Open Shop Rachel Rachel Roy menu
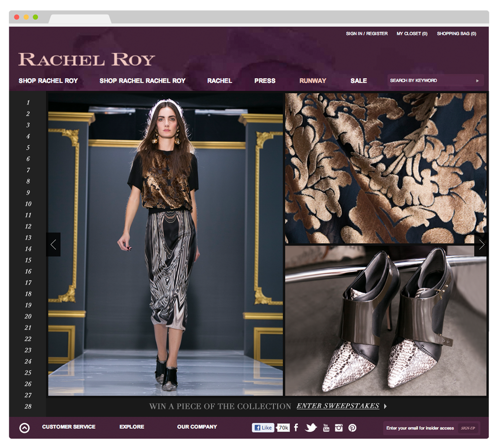 tap(142, 81)
